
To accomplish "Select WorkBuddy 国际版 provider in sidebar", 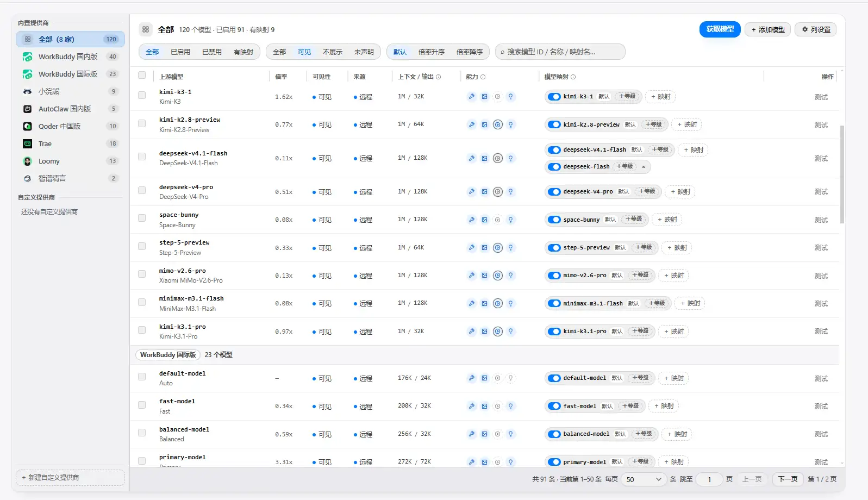I will coord(70,74).
